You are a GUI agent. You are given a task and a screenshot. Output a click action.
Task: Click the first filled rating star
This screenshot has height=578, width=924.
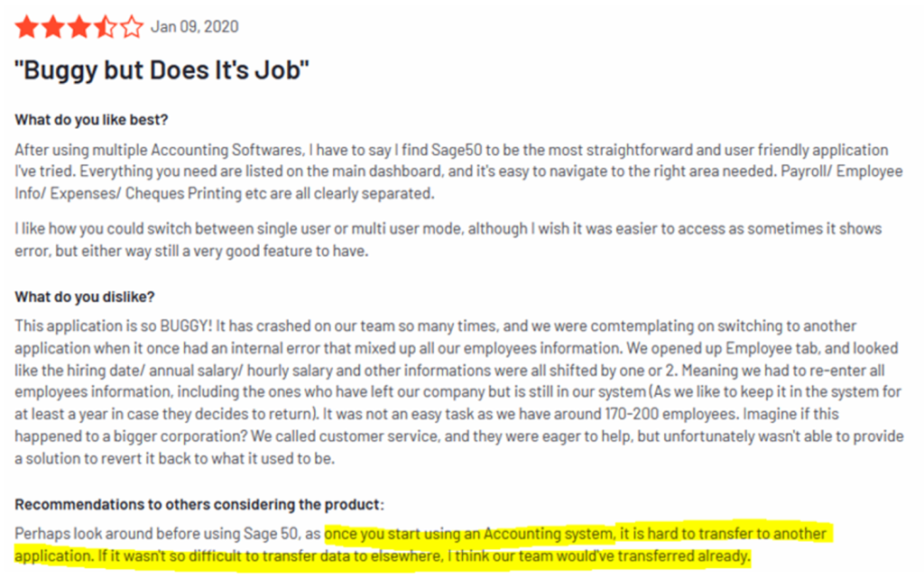coord(26,27)
